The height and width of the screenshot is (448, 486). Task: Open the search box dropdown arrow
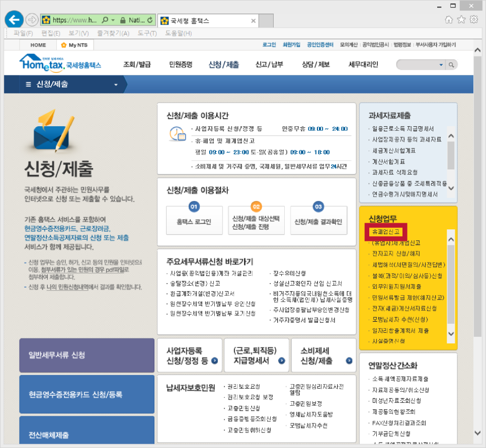click(x=441, y=65)
